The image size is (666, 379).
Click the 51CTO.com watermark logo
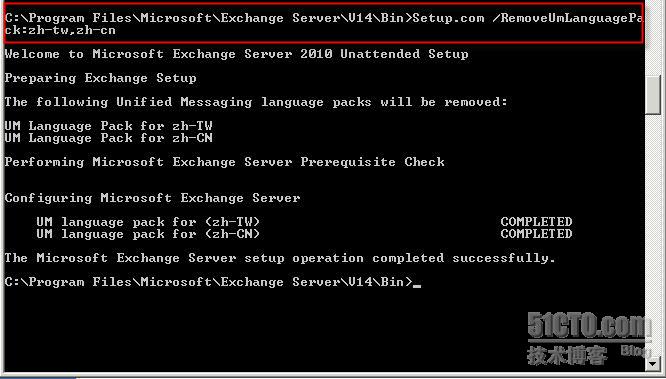coord(589,327)
